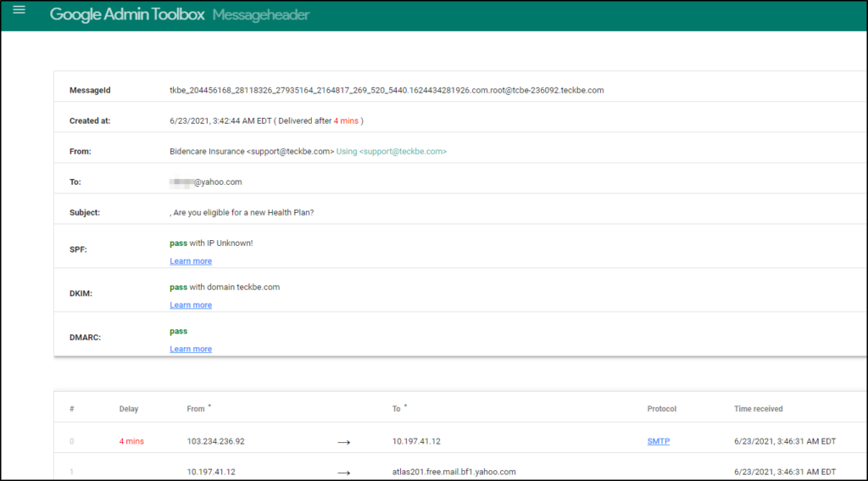
Task: Click atlas201.free.mail.bf1.yahoo.com hostname
Action: [454, 473]
